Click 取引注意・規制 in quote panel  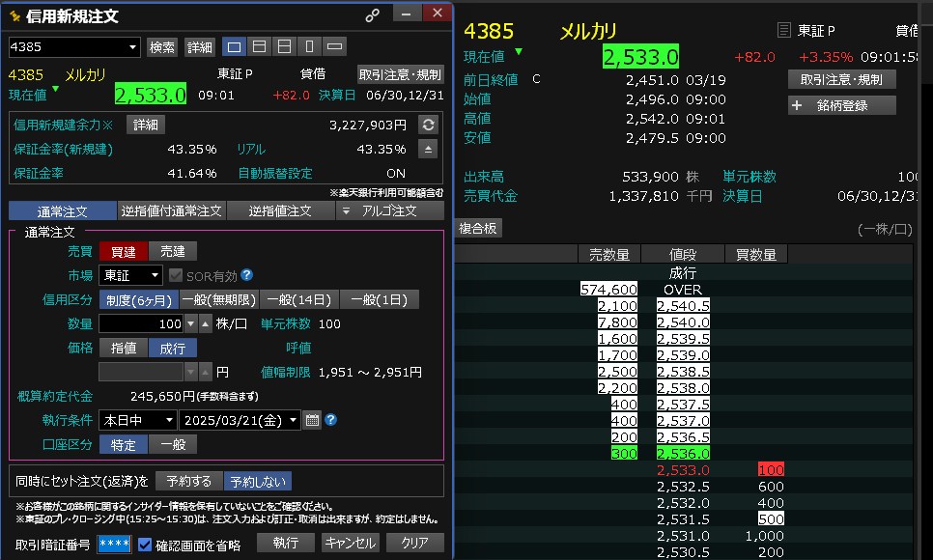click(x=841, y=79)
